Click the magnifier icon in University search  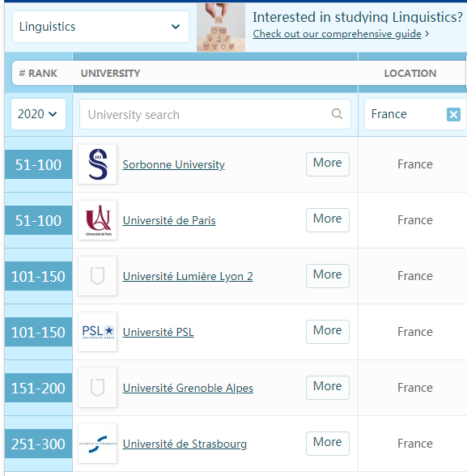[337, 114]
